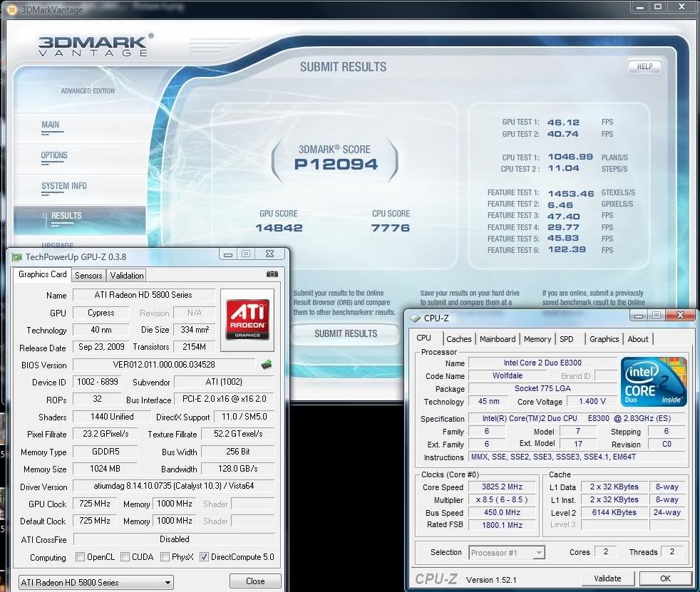Click the Level 2 cache 6144 KBytes value
The width and height of the screenshot is (700, 592).
[x=614, y=513]
